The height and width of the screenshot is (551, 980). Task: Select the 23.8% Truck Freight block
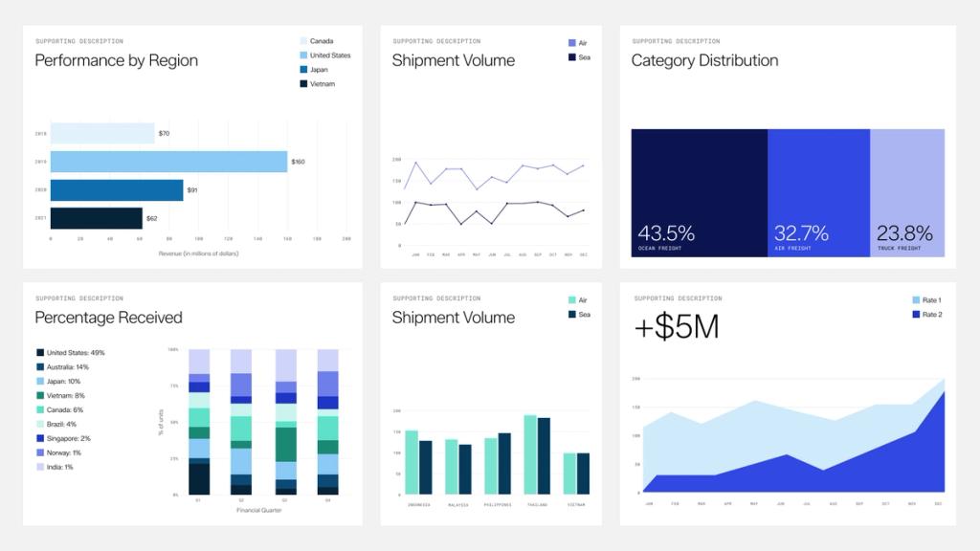click(x=907, y=193)
